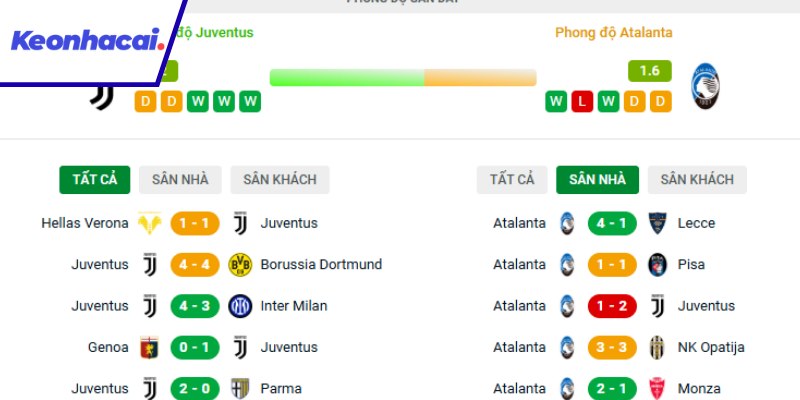800x400 pixels.
Task: Click the Inter Milan team badge
Action: pyautogui.click(x=240, y=306)
